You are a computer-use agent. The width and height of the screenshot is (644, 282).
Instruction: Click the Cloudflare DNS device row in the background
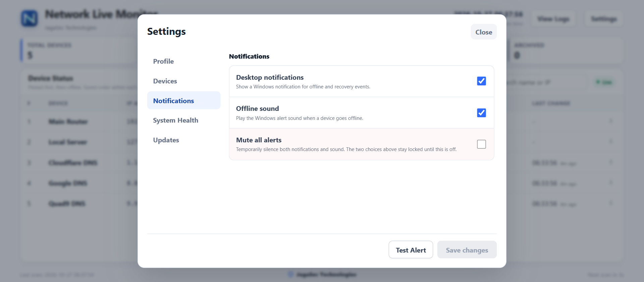[79, 163]
